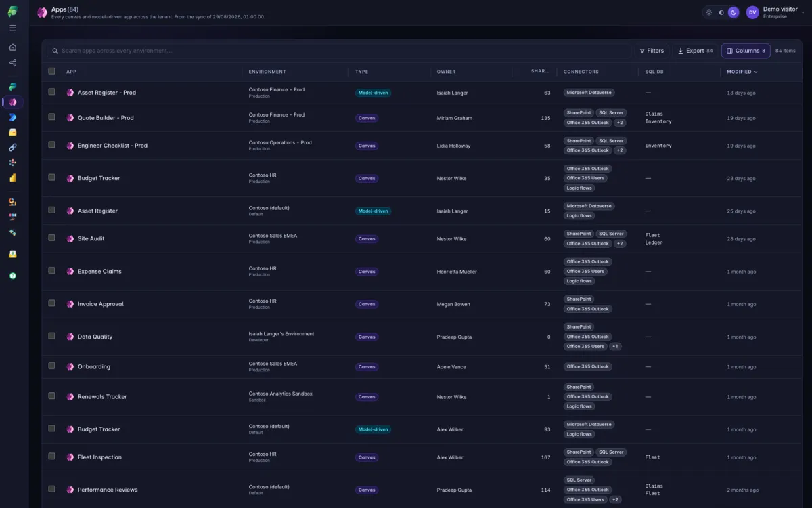The height and width of the screenshot is (508, 812).
Task: Click the app icon beside Quote Builder - Prod
Action: (x=70, y=118)
